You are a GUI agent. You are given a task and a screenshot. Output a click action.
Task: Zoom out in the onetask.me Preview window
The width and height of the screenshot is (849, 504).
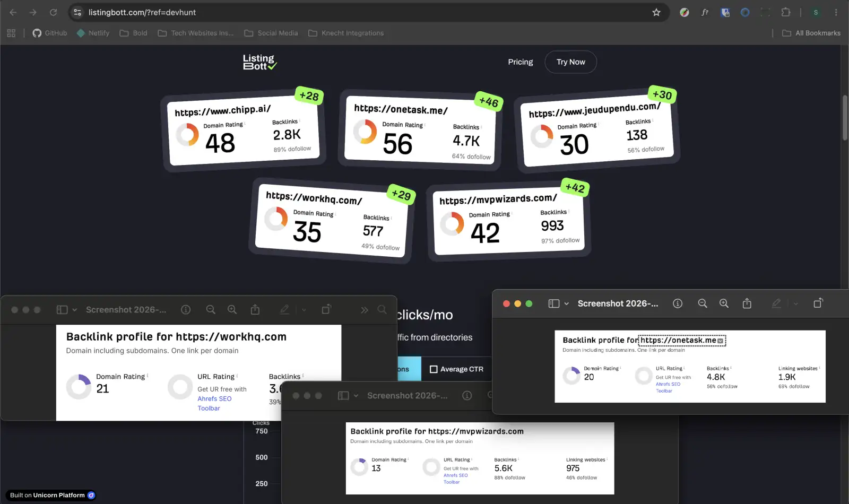[x=703, y=303]
